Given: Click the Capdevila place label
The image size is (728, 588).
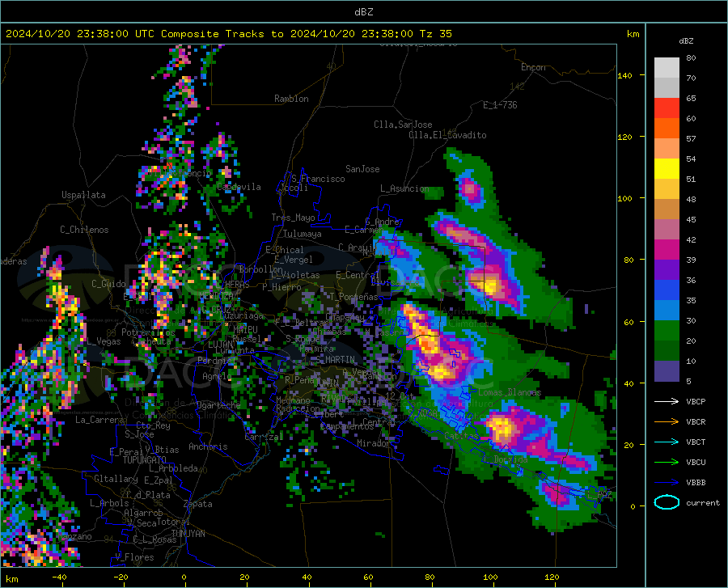Looking at the screenshot, I should tap(239, 187).
